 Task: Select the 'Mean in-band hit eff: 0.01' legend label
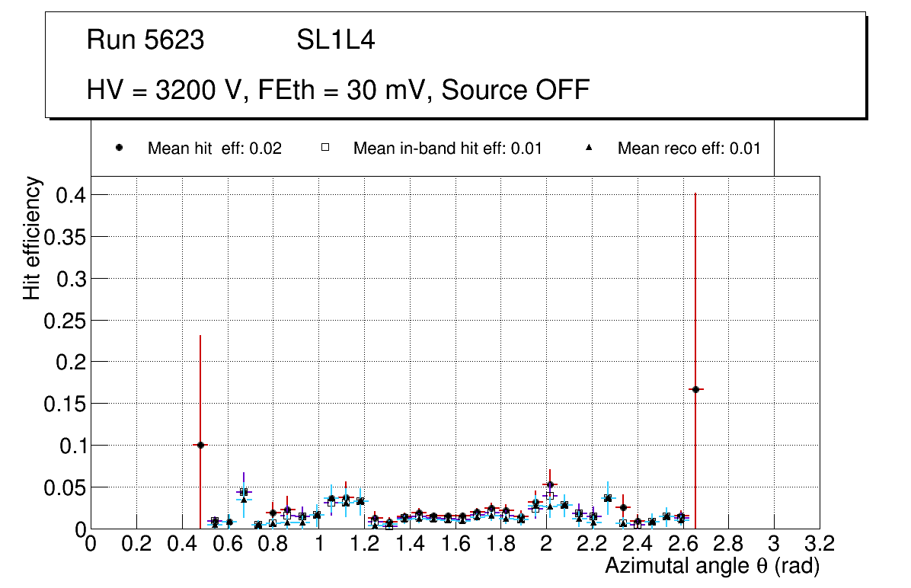pos(447,149)
